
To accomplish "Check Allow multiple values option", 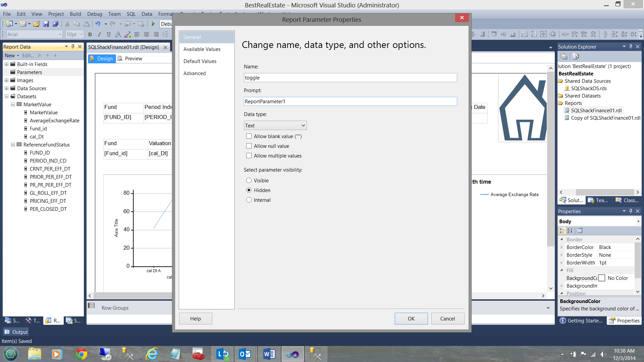I will [249, 156].
